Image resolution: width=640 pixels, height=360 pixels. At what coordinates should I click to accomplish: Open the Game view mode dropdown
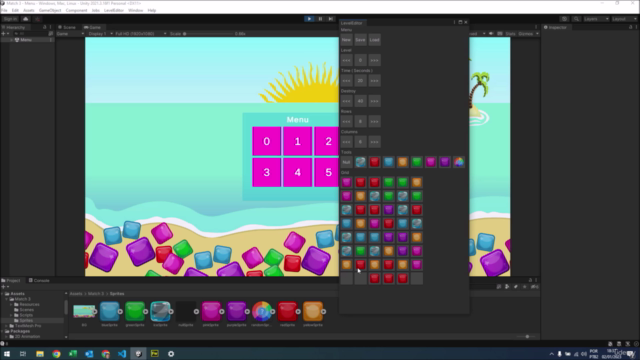click(70, 34)
